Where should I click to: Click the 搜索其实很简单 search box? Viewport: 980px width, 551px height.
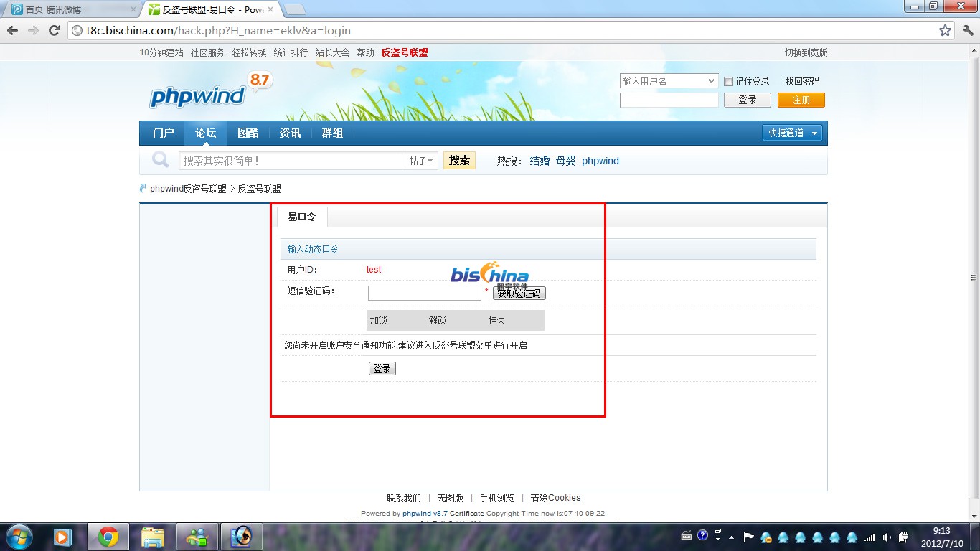coord(291,161)
